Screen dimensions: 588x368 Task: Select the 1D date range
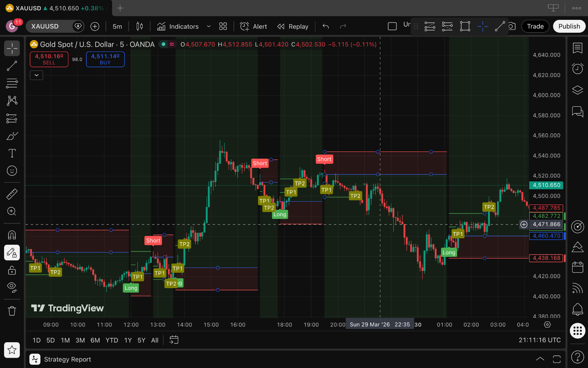37,340
